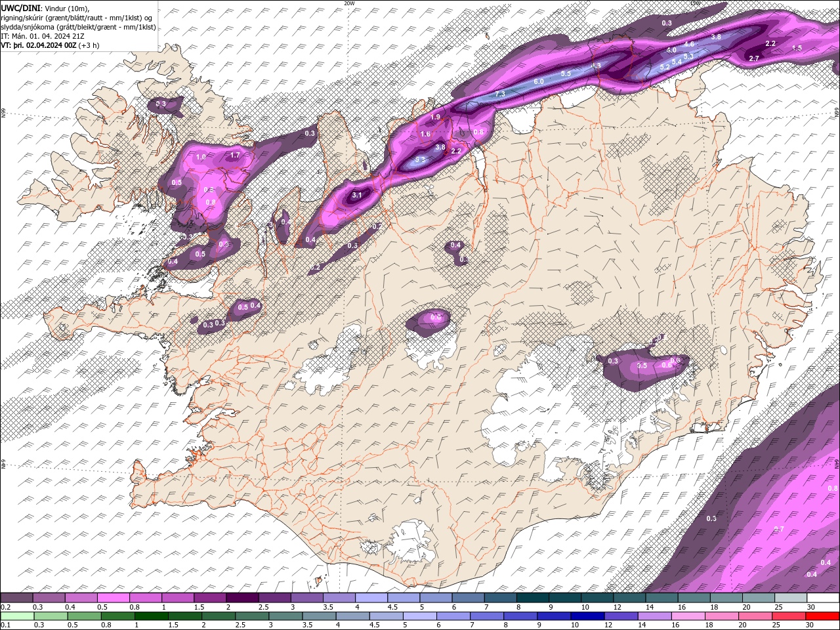The image size is (840, 630).
Task: Click the bottom legend swatch between 3 and 3.5
Action: 285,616
